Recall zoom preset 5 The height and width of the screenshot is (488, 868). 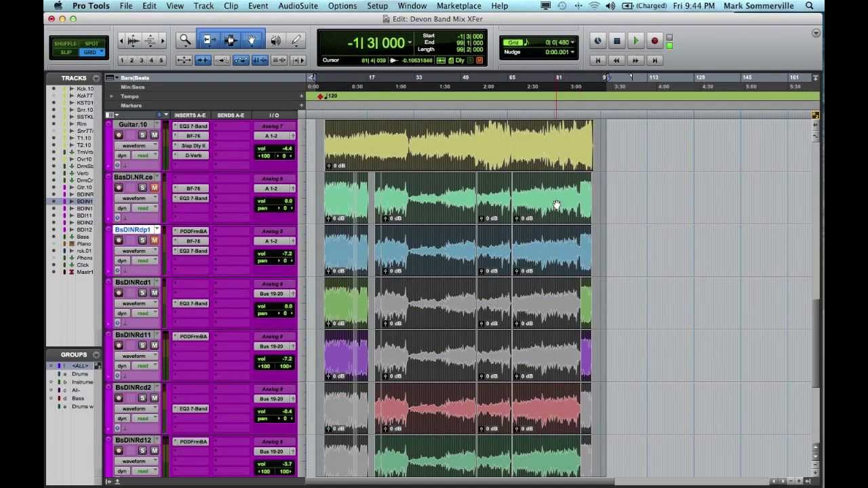click(161, 60)
